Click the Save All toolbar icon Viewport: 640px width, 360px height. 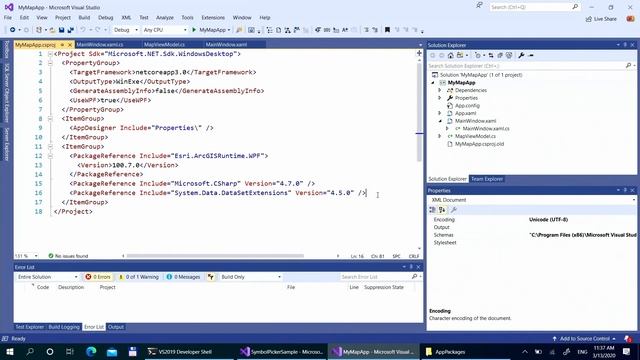(x=70, y=30)
